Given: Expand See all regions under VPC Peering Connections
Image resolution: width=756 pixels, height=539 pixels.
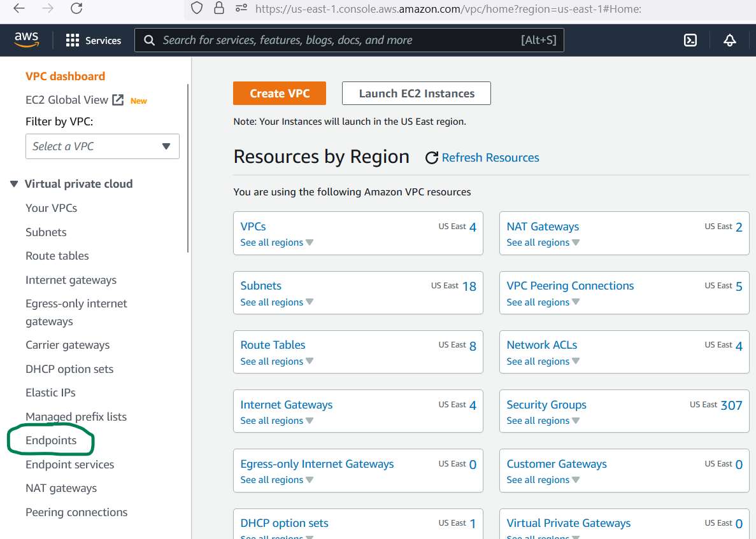Looking at the screenshot, I should 543,302.
